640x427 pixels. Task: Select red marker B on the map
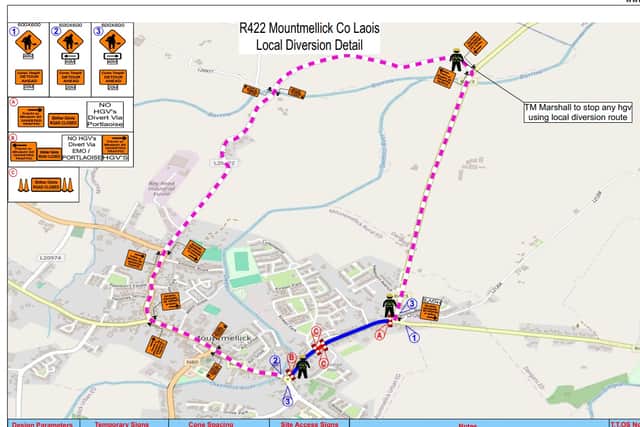[x=291, y=358]
